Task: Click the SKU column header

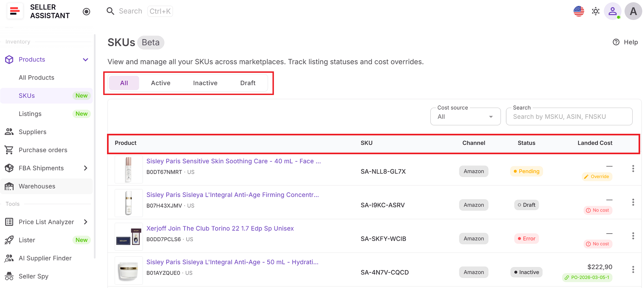Action: tap(366, 143)
